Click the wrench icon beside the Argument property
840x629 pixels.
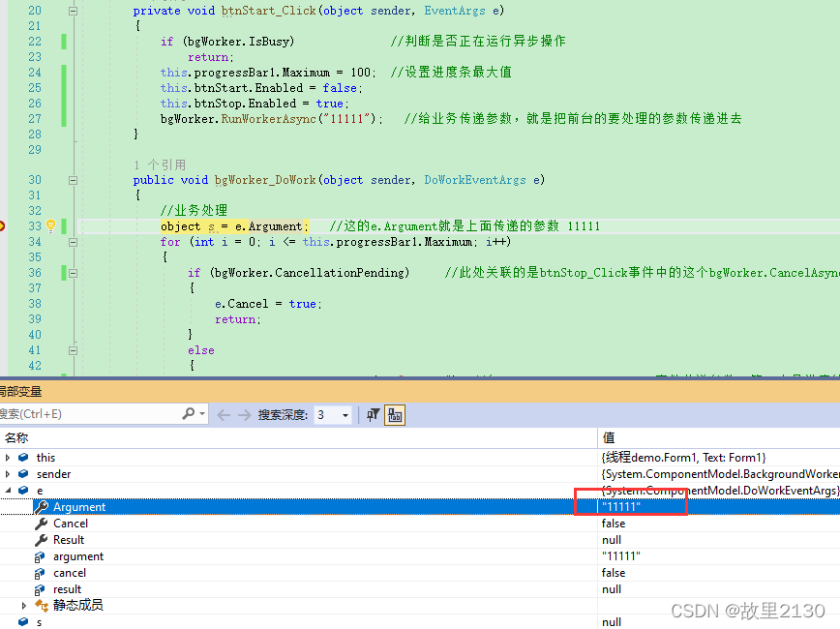click(43, 506)
